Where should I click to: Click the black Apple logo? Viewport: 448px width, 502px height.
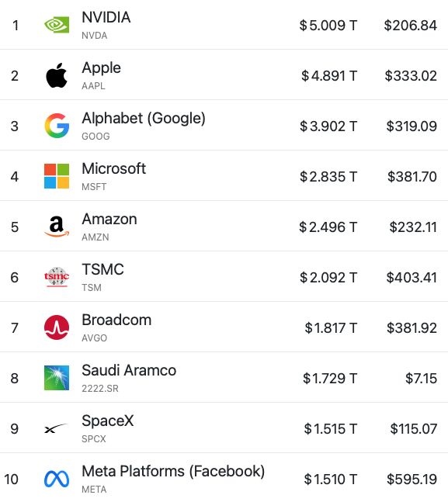click(x=57, y=75)
